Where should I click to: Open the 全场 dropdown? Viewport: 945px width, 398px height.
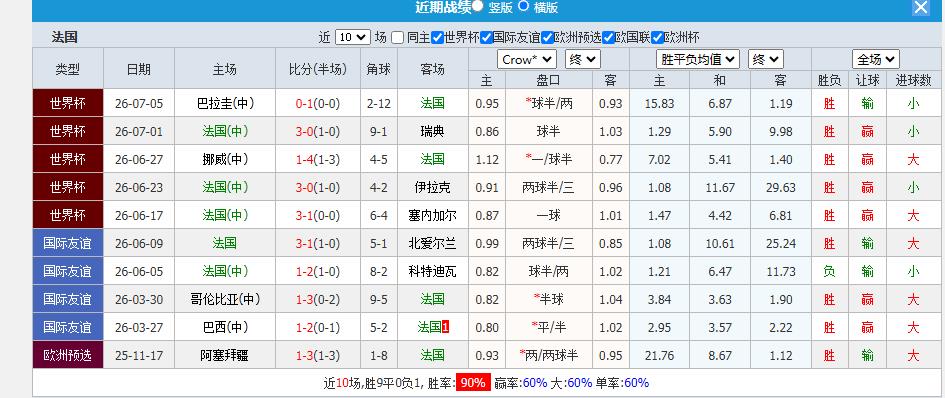coord(876,59)
